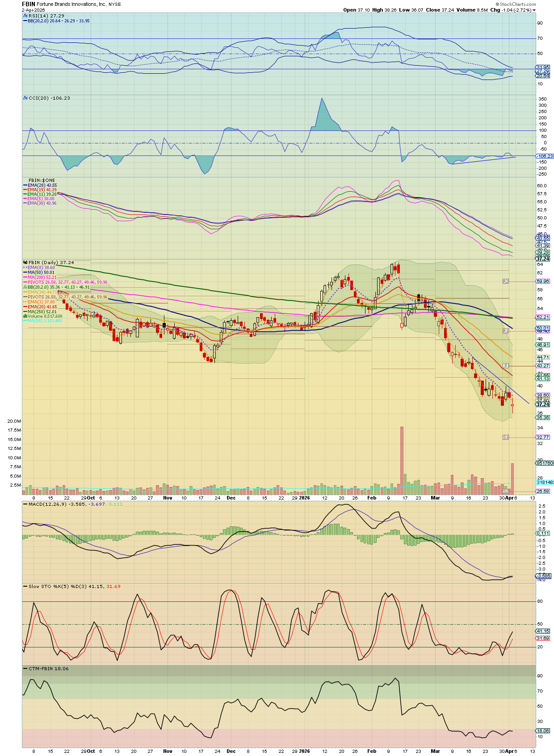
Task: Click the R2 pivot marker box
Action: (506, 281)
